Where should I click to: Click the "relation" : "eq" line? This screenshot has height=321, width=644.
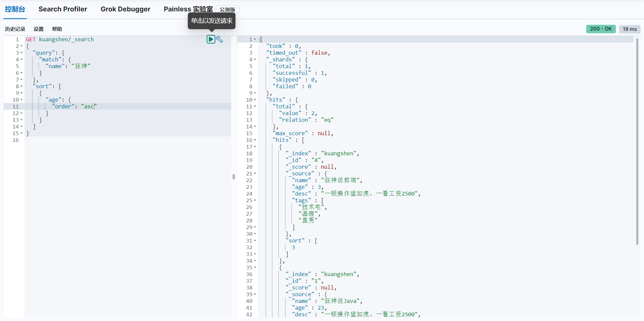pos(306,120)
